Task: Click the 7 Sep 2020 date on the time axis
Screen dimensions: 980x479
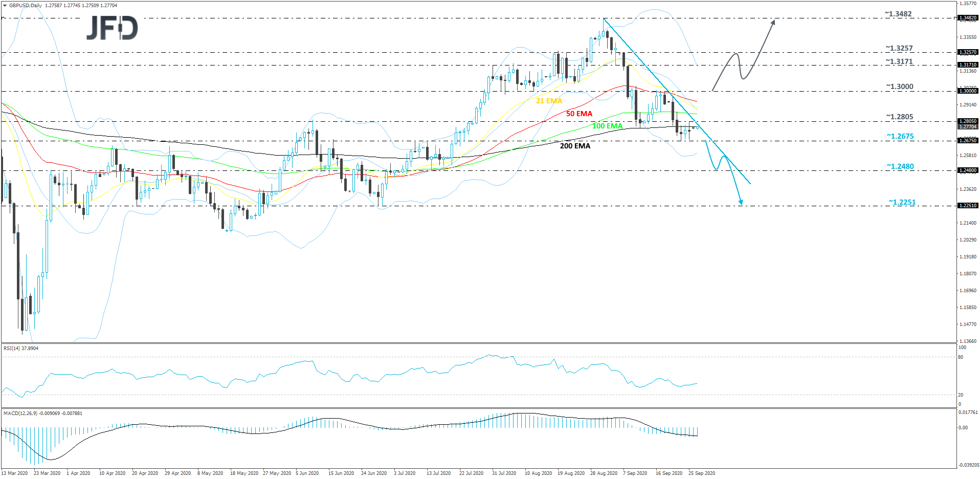Action: click(635, 473)
